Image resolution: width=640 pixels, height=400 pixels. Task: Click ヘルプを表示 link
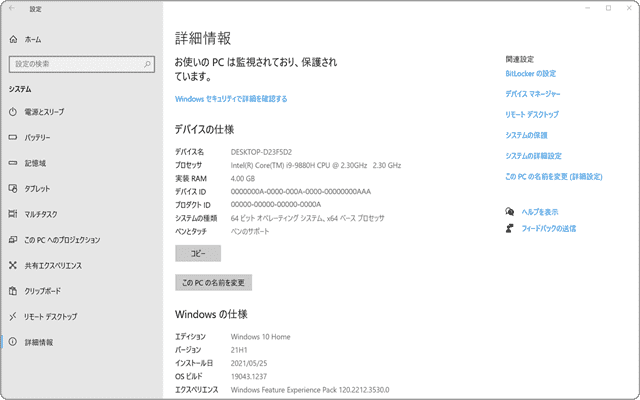point(540,212)
